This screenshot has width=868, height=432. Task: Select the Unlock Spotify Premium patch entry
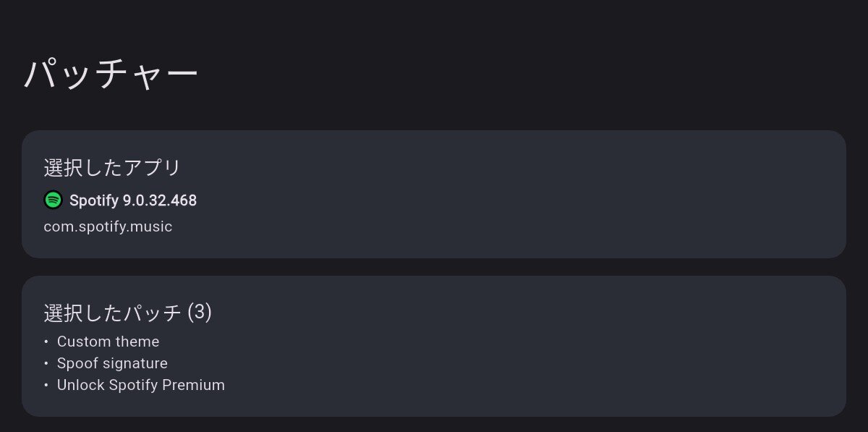tap(141, 385)
